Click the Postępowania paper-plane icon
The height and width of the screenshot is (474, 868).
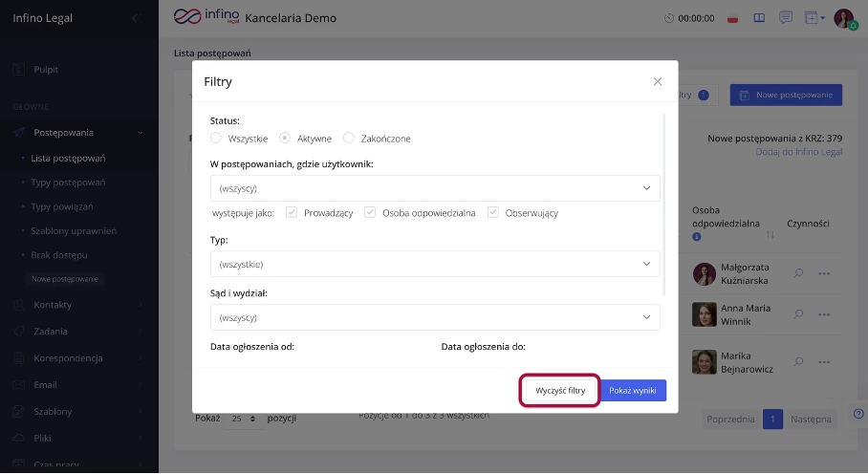[x=19, y=133]
